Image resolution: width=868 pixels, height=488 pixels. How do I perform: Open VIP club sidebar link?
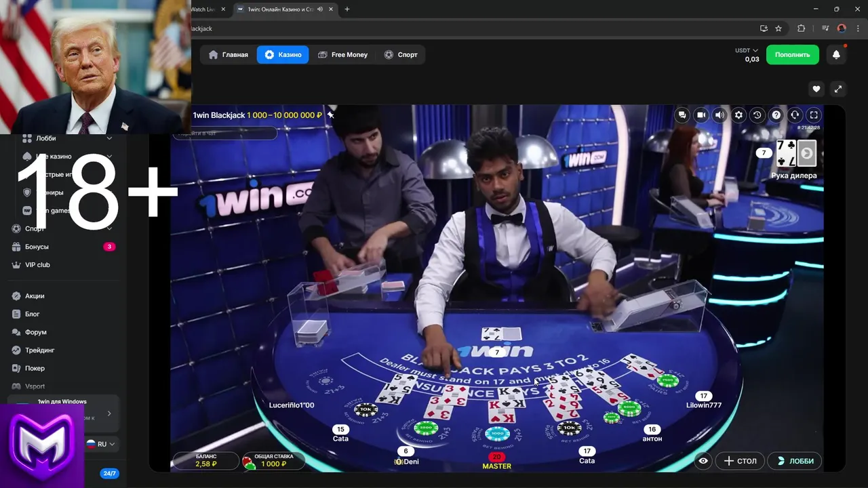37,265
